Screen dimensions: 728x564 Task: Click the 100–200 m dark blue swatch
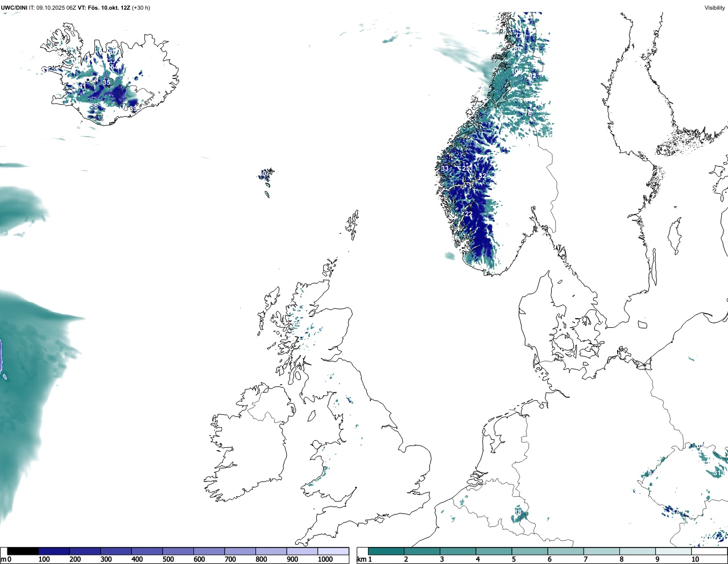tap(54, 551)
